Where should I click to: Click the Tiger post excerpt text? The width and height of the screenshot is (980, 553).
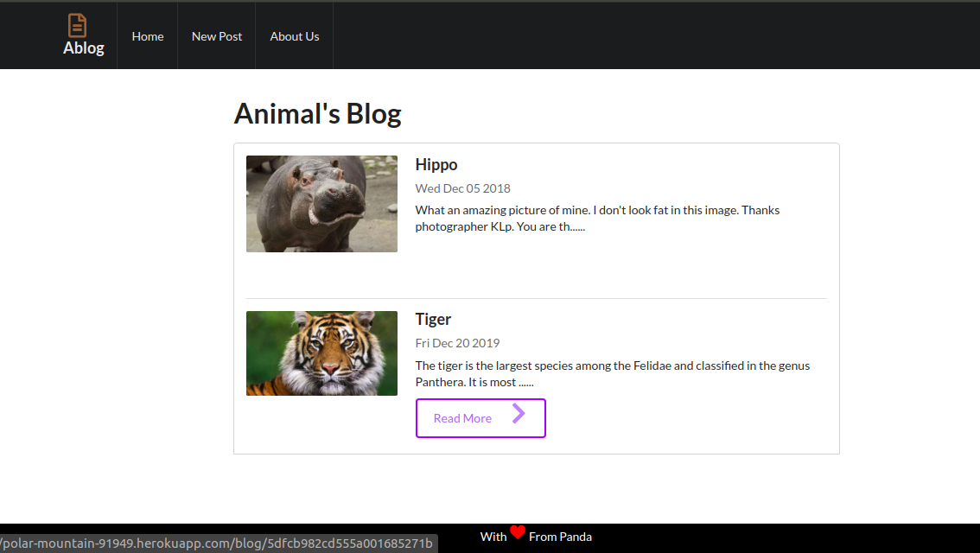pos(613,373)
